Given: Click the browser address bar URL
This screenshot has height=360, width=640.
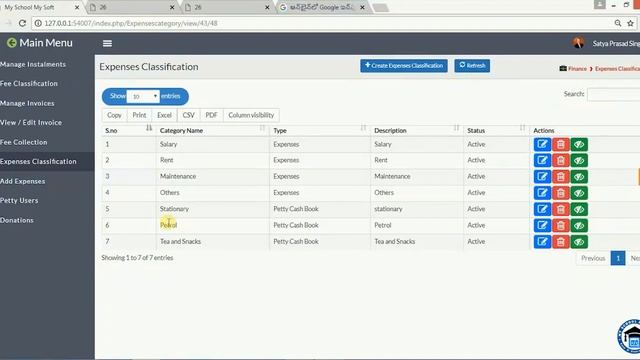Looking at the screenshot, I should pos(131,23).
